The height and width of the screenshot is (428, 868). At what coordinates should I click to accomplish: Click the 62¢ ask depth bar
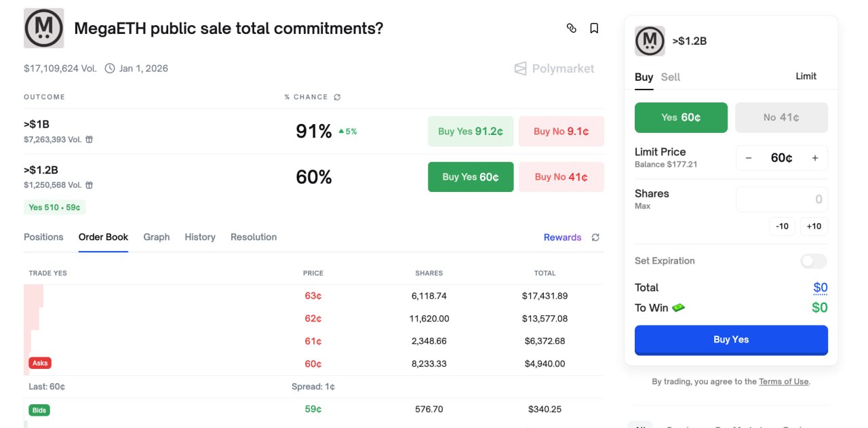pos(32,318)
